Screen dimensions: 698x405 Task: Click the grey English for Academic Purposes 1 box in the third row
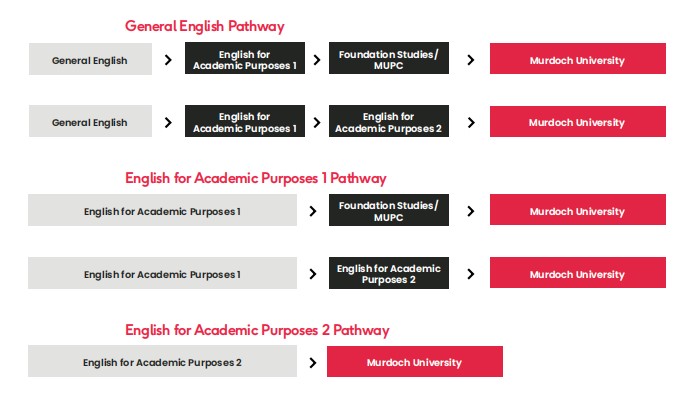click(x=162, y=212)
